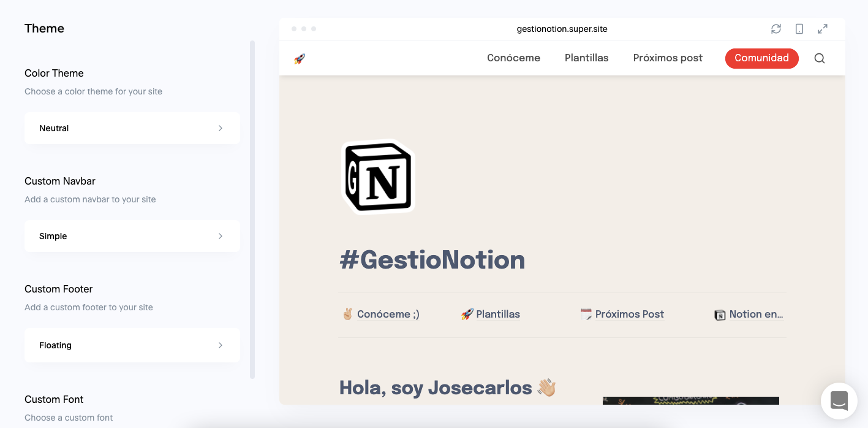Screen dimensions: 868x428
Task: Click the Custom Footer section heading
Action: click(x=59, y=289)
